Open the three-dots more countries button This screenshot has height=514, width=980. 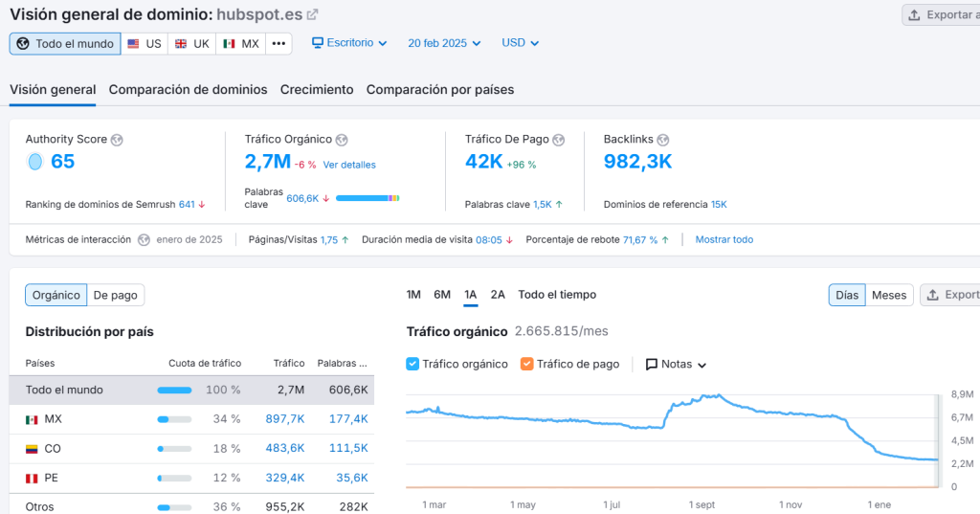[x=278, y=44]
